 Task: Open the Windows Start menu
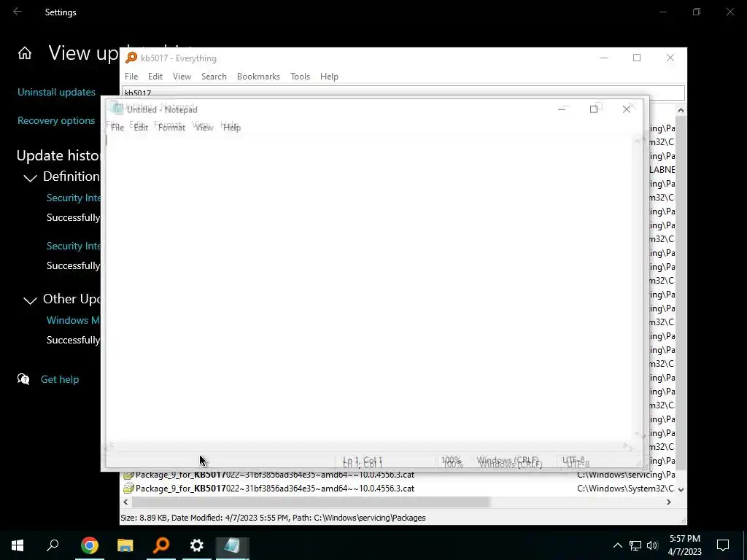pyautogui.click(x=18, y=545)
